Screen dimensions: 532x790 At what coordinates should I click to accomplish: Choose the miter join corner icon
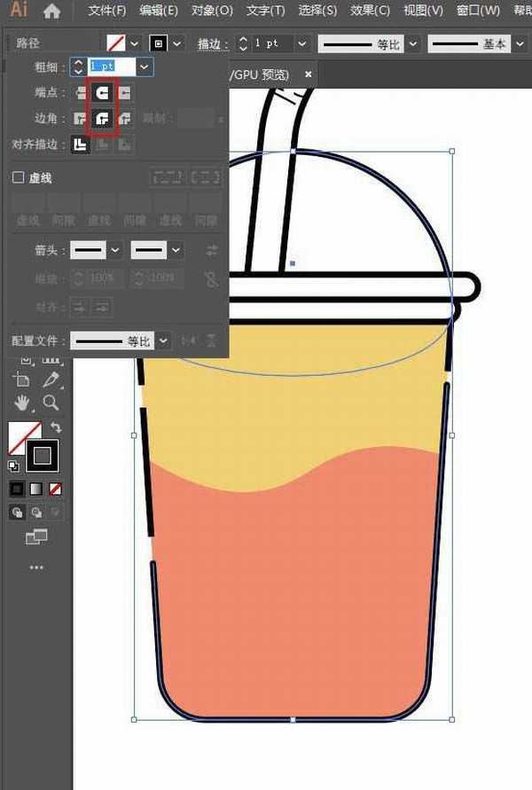[x=81, y=118]
